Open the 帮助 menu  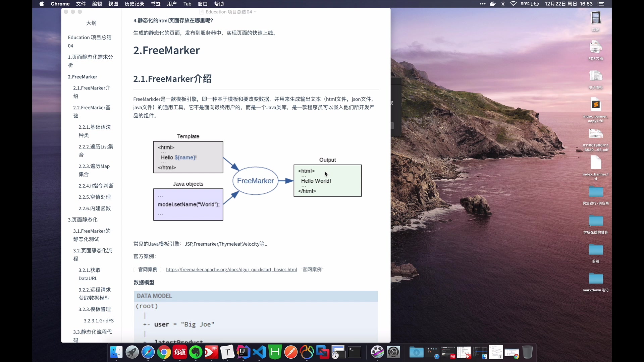point(219,4)
